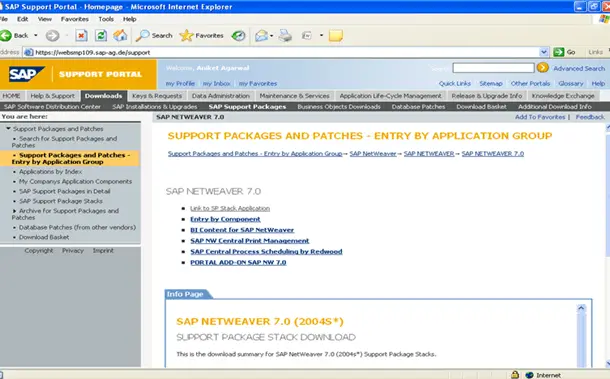Screen dimensions: 610x379
Task: Open SAP Support Package Stacks in sidebar
Action: click(61, 201)
